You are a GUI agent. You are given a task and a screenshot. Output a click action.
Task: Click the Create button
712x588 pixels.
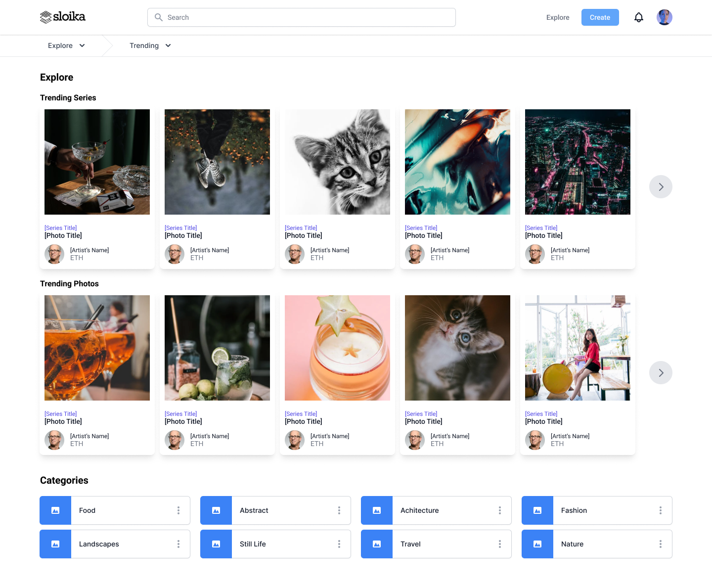[600, 17]
